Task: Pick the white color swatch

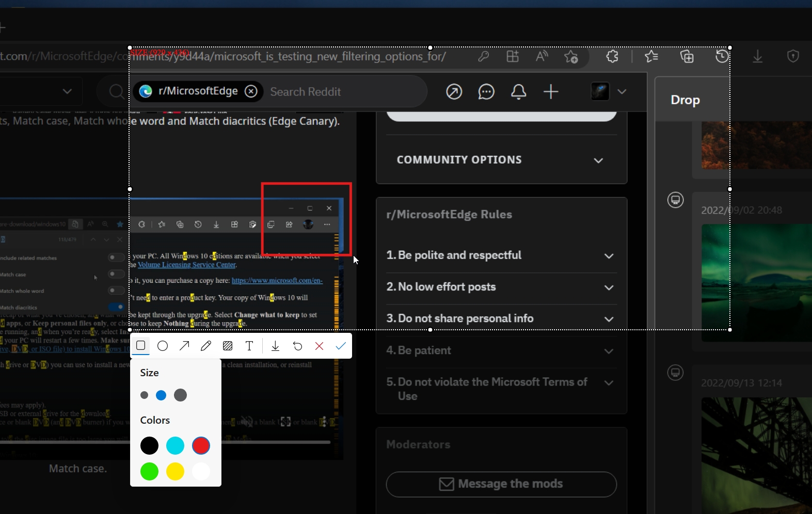Action: tap(201, 471)
